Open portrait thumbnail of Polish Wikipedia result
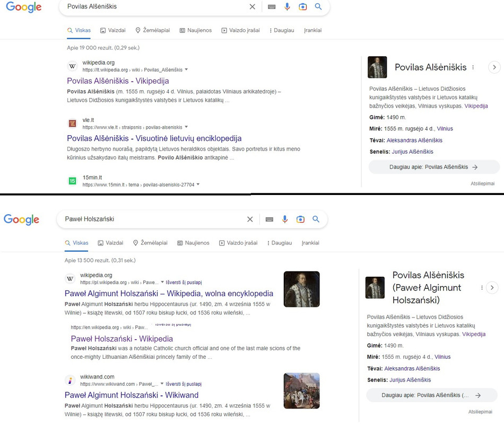Screen dimensions: 504x424 pyautogui.click(x=301, y=289)
